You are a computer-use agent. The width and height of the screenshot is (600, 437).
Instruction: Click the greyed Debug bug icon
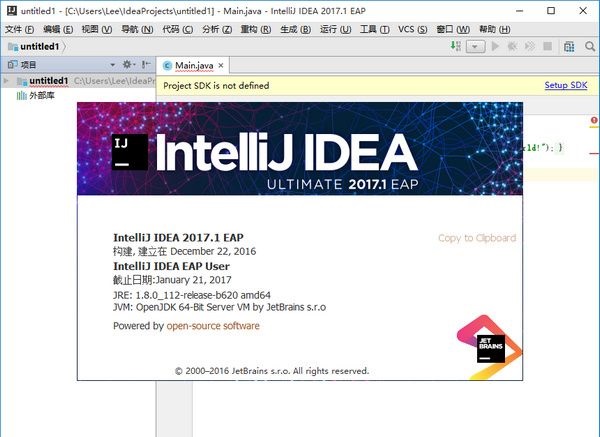click(512, 46)
